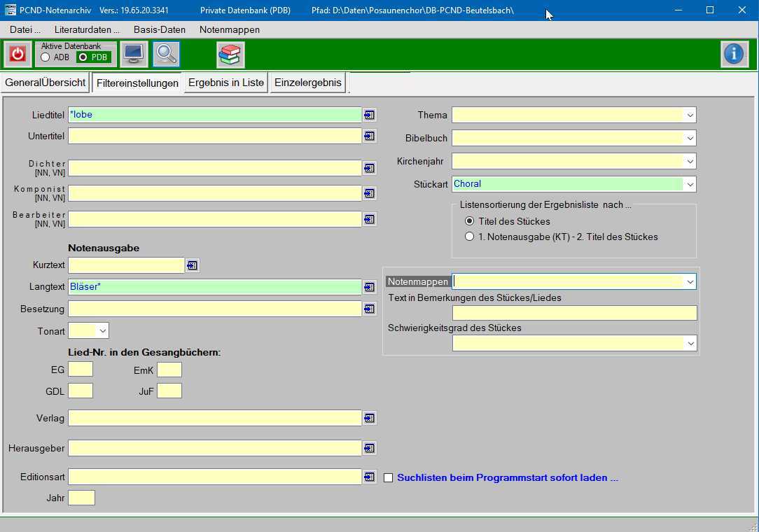This screenshot has width=759, height=532.
Task: Click the Untertitel input field
Action: (x=215, y=136)
